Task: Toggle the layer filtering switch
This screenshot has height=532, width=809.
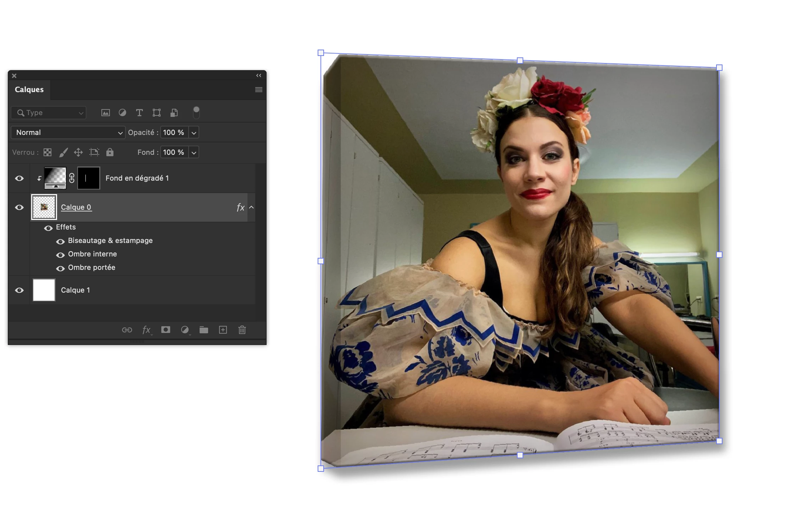Action: point(196,112)
